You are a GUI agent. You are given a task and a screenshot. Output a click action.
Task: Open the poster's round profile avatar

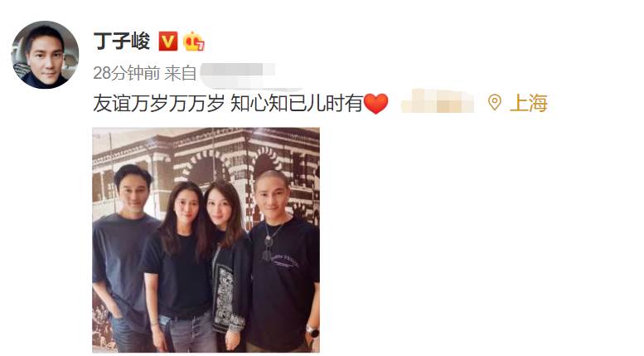tap(46, 55)
